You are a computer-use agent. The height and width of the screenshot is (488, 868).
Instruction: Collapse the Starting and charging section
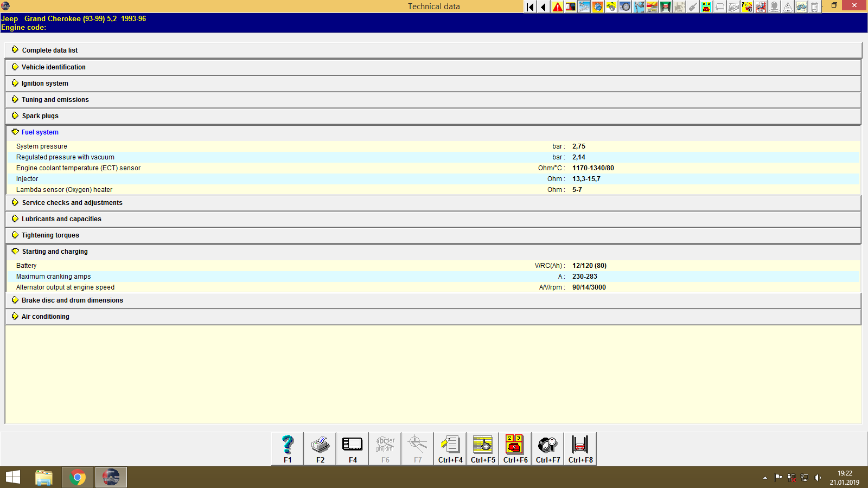(x=54, y=251)
